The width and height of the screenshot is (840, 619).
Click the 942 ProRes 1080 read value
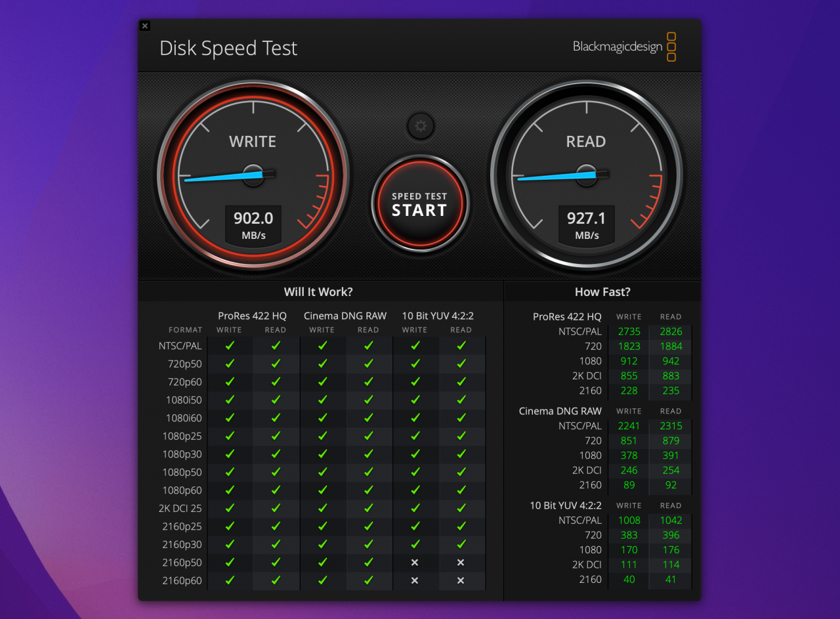pyautogui.click(x=671, y=361)
